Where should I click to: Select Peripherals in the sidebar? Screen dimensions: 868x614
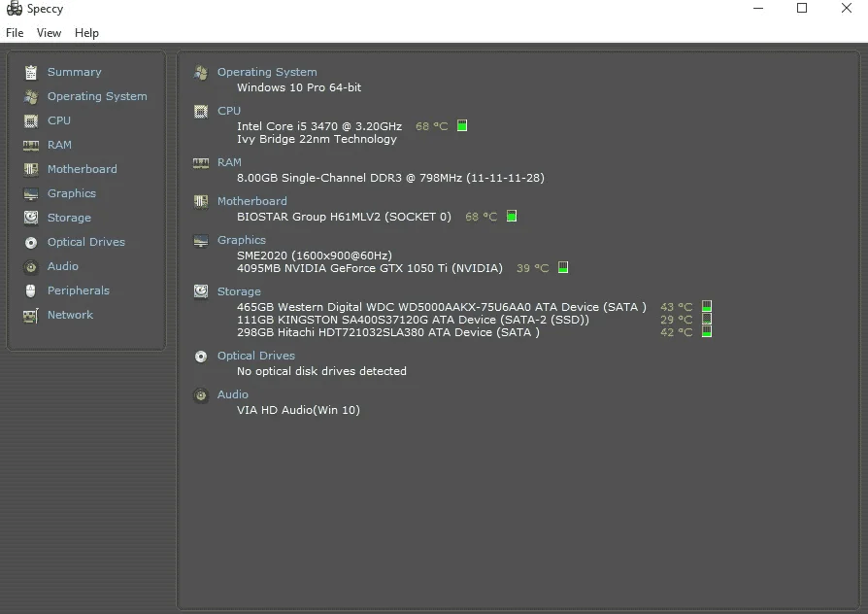pyautogui.click(x=79, y=290)
